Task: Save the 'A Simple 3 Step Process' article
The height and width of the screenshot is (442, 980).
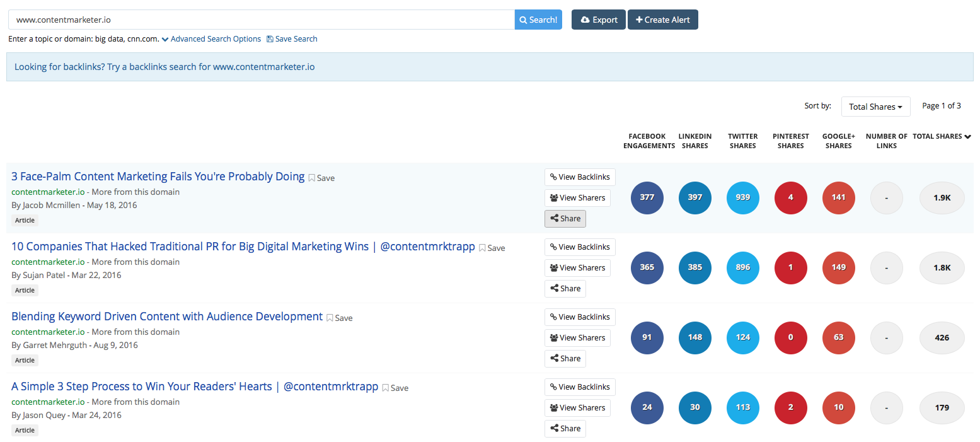Action: click(x=396, y=388)
